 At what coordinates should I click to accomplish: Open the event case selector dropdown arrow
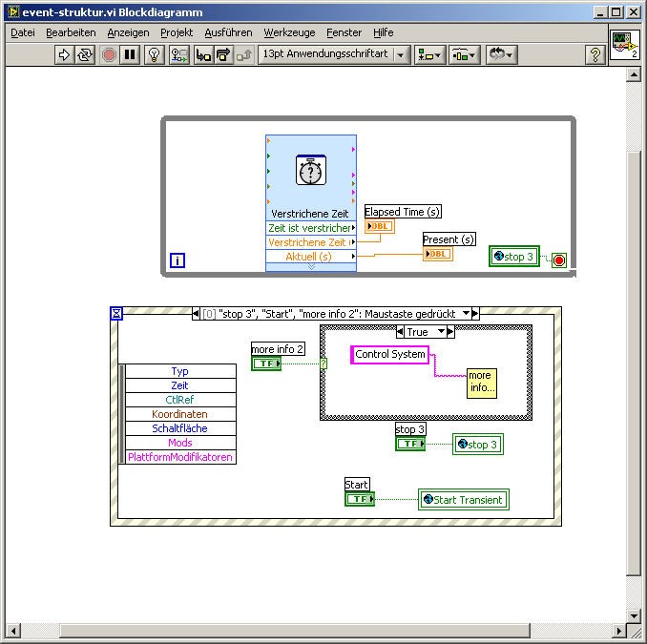click(466, 313)
